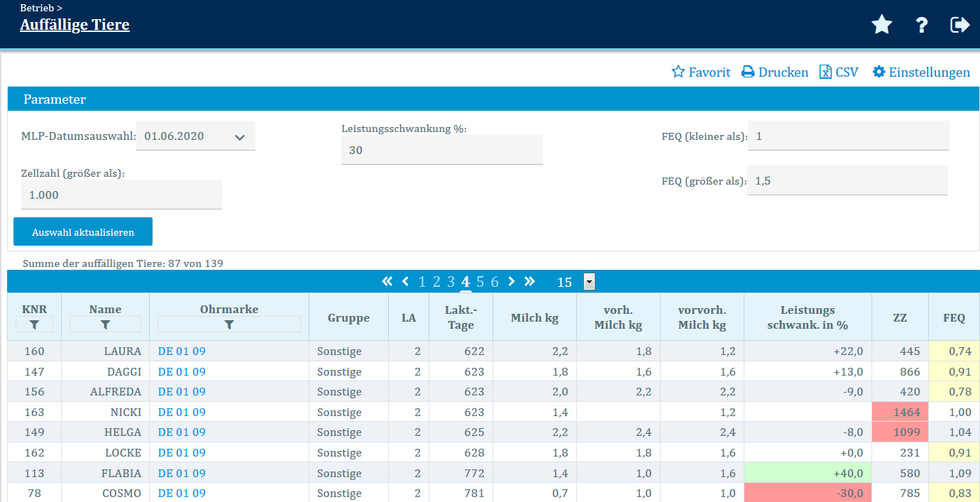Switch to page 2 of the table
980x502 pixels.
pyautogui.click(x=436, y=282)
